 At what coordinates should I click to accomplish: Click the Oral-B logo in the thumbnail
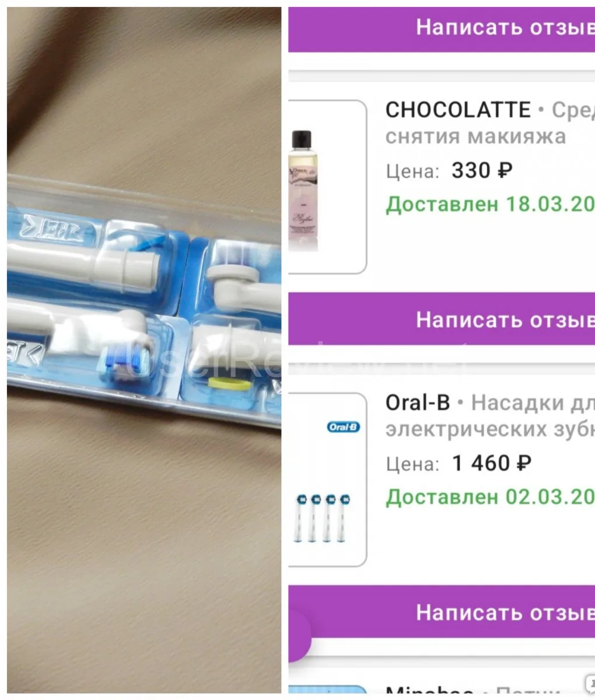click(343, 427)
